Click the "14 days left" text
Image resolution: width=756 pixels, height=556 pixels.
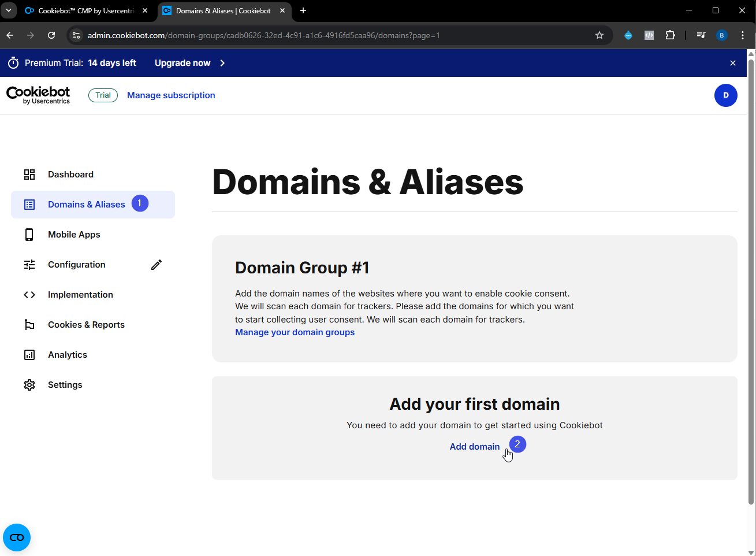pos(112,63)
